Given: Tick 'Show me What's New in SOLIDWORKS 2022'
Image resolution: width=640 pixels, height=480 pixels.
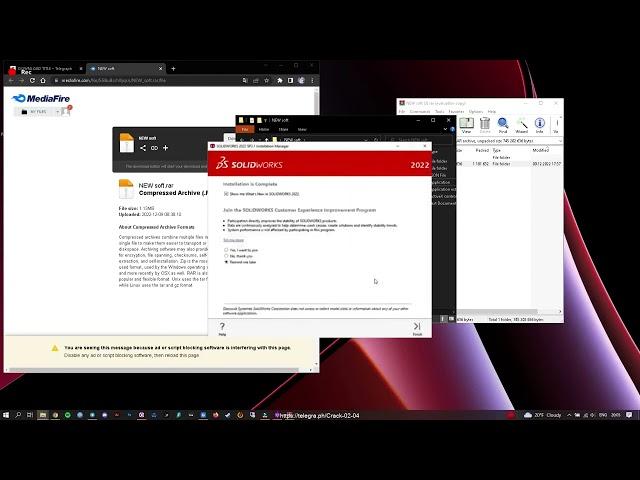Looking at the screenshot, I should pos(226,194).
